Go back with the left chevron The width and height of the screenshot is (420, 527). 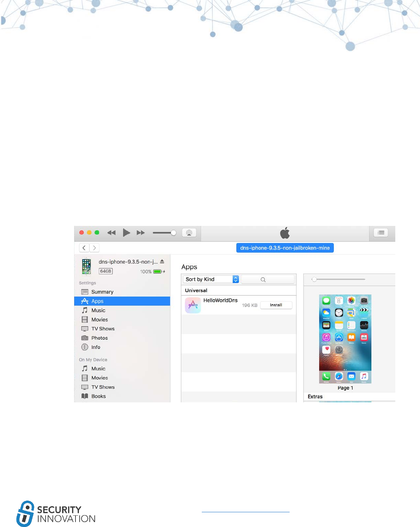[x=84, y=248]
